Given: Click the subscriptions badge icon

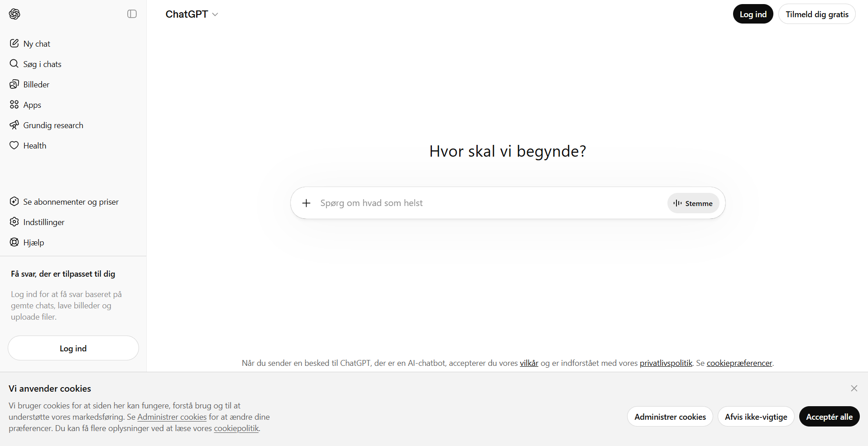Looking at the screenshot, I should coord(14,201).
